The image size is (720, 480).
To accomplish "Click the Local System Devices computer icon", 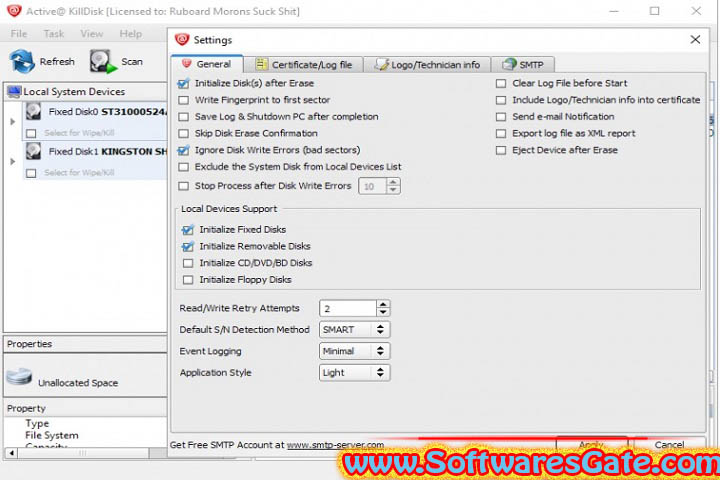I will coord(14,92).
